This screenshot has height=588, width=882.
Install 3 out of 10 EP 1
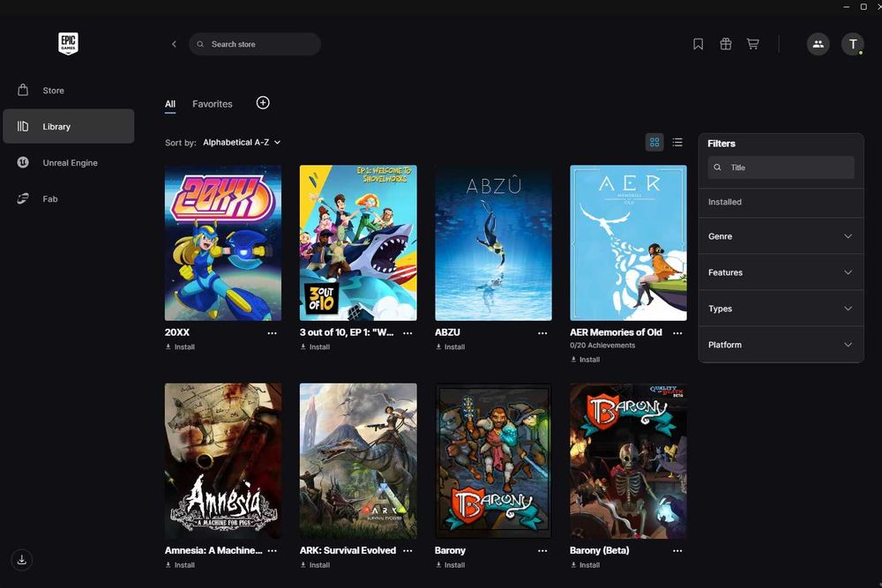(x=315, y=346)
